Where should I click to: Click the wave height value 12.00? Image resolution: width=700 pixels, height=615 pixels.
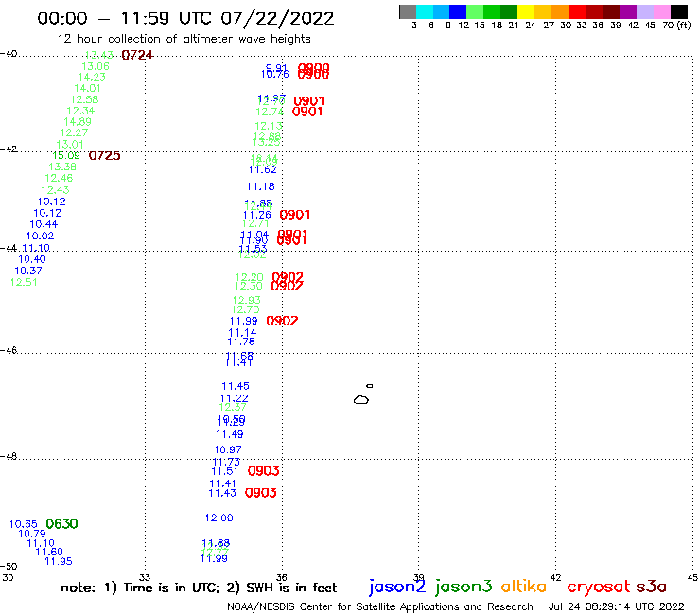click(219, 518)
